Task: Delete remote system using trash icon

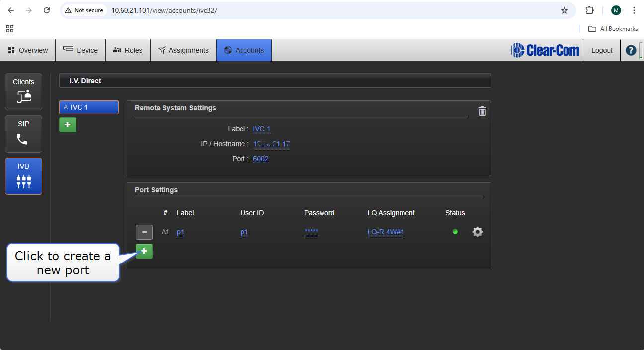Action: [482, 111]
